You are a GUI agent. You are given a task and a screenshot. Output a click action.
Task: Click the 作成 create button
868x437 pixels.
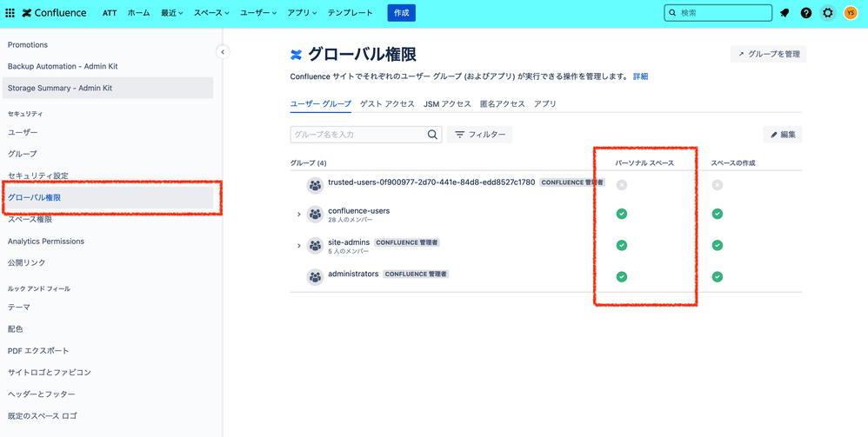coord(401,13)
